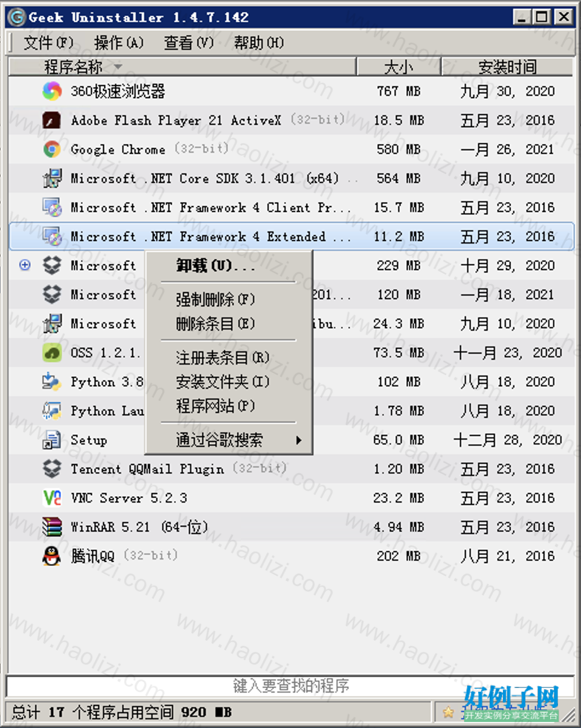Screen dimensions: 581x728
Task: Click the 总计 17 个程序 status bar text
Action: pos(122,712)
